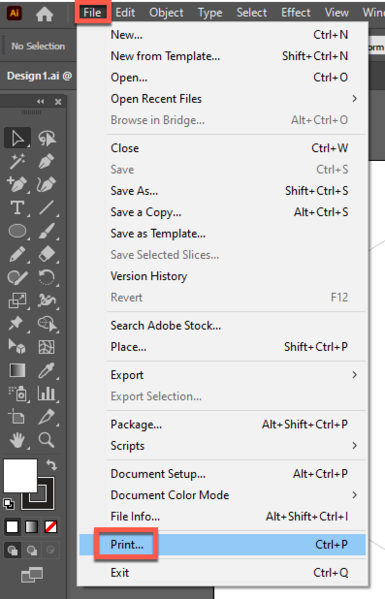385x599 pixels.
Task: Select the Artboard tool
Action: point(17,417)
